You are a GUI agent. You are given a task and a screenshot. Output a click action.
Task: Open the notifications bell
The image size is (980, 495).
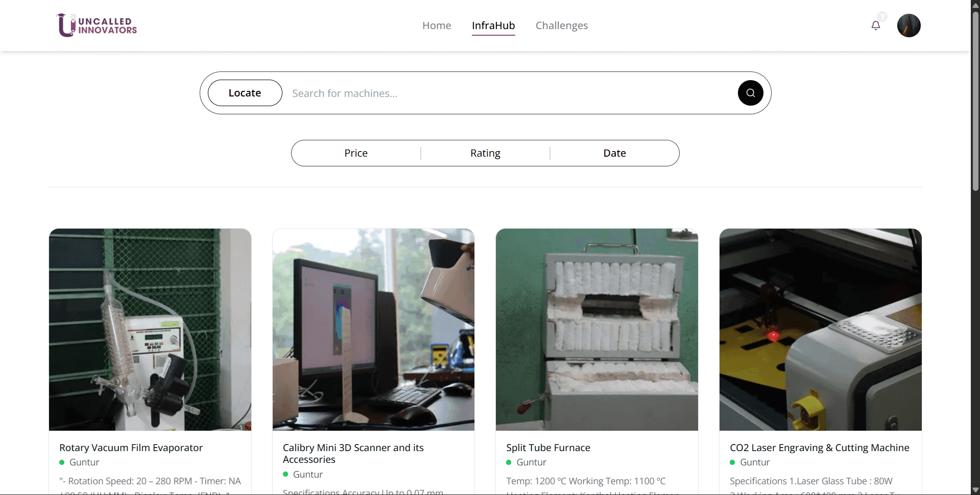coord(875,25)
